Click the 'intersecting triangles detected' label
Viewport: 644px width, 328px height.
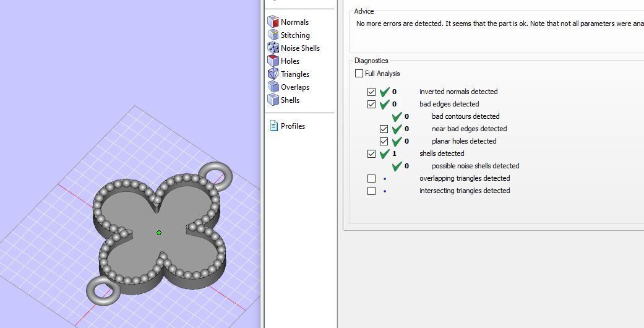pyautogui.click(x=465, y=191)
